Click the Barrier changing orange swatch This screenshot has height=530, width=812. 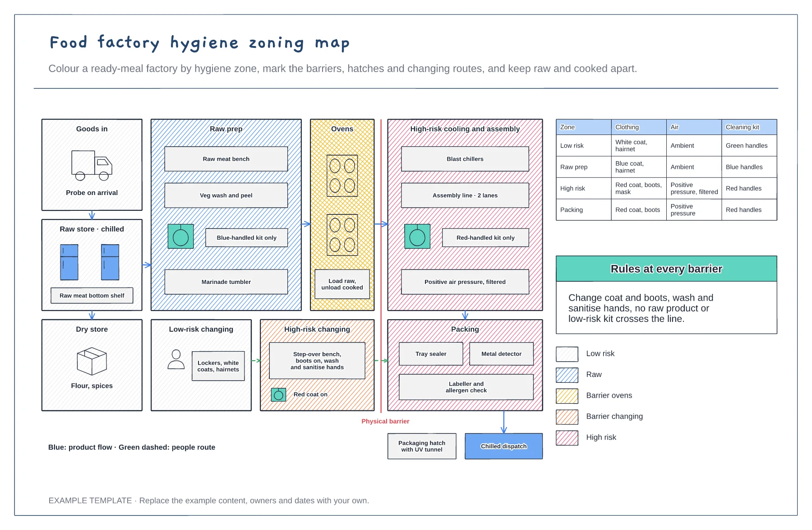(567, 417)
